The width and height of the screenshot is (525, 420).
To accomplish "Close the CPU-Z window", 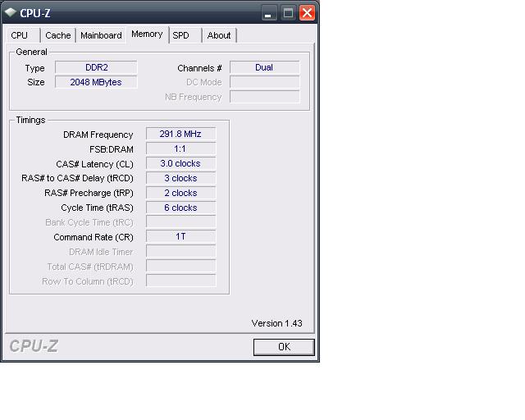I will point(307,13).
